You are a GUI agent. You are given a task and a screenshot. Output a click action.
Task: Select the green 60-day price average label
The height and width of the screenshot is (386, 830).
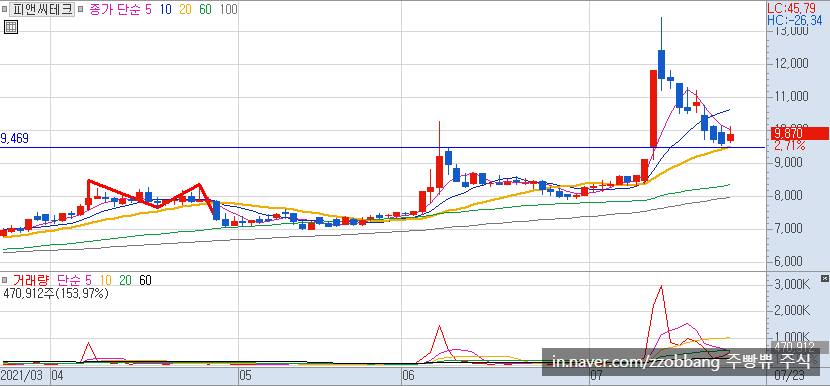tap(206, 10)
